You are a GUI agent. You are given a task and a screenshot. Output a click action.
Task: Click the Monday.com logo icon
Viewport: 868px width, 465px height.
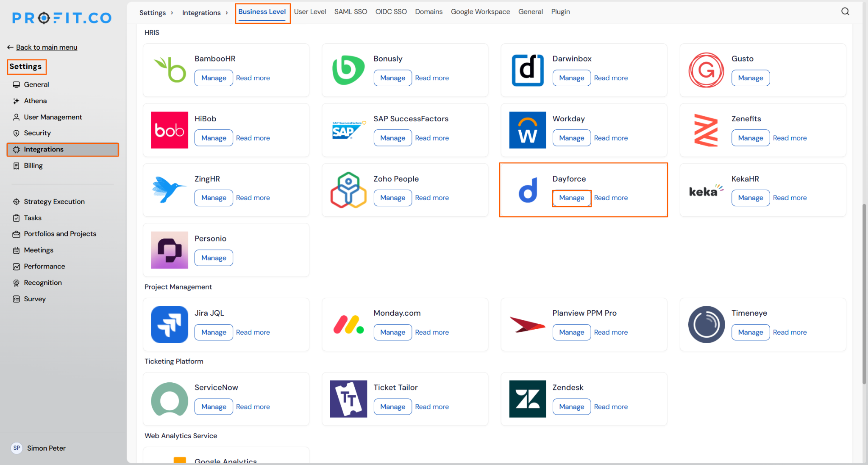(x=348, y=325)
